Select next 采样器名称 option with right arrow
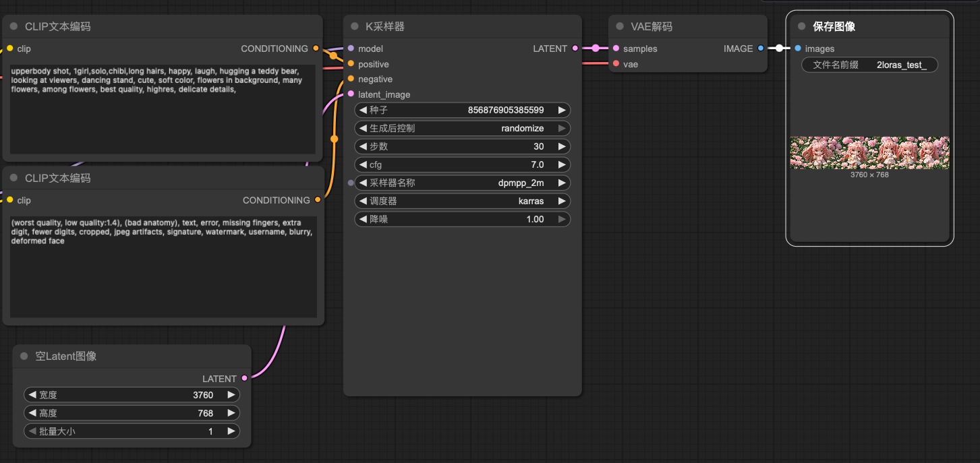 [562, 183]
